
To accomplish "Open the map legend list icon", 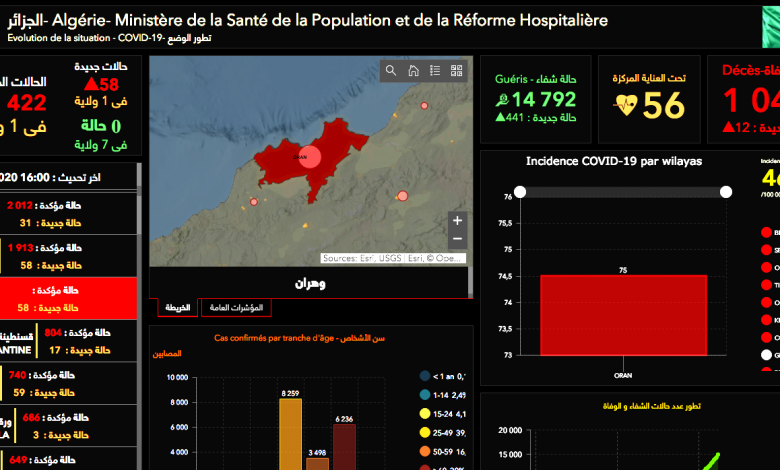I will pyautogui.click(x=435, y=71).
